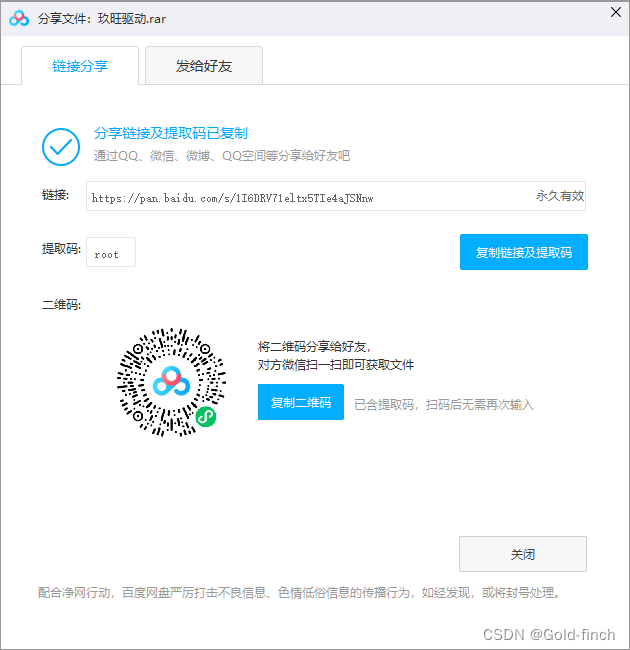Viewport: 630px width, 650px height.
Task: Click the 关闭 button
Action: [523, 554]
